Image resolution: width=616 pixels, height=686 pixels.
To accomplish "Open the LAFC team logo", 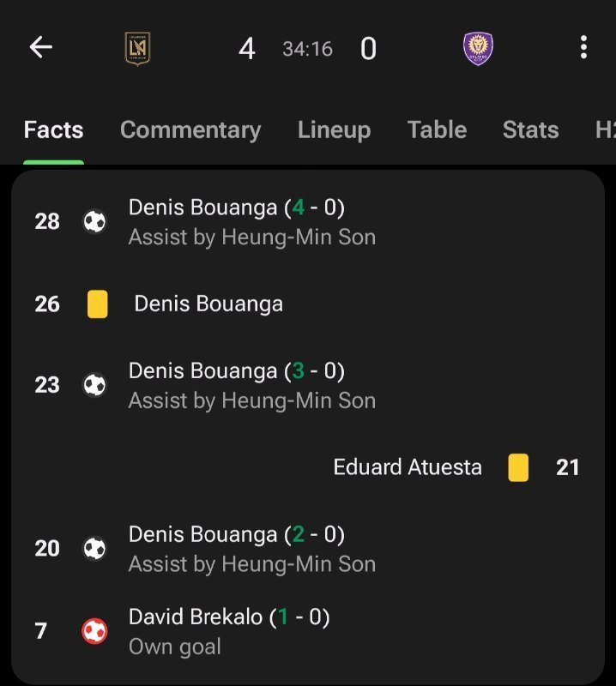I will click(137, 49).
